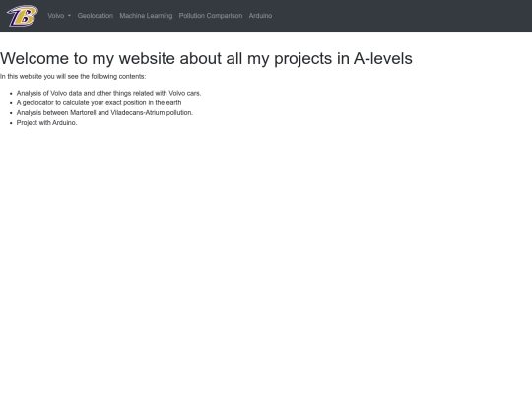The image size is (532, 399).
Task: Open the Volvo dropdown menu
Action: [x=59, y=16]
